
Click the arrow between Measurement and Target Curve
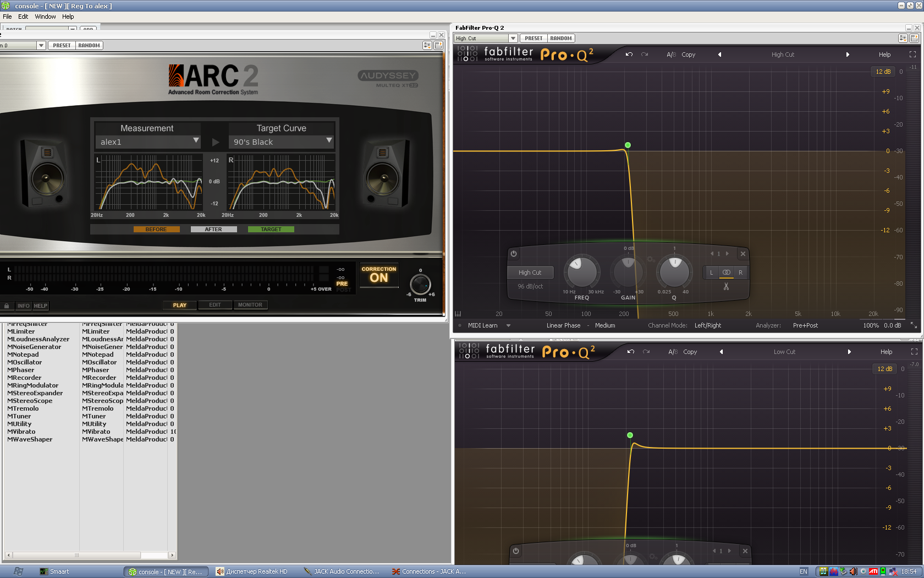(x=216, y=142)
